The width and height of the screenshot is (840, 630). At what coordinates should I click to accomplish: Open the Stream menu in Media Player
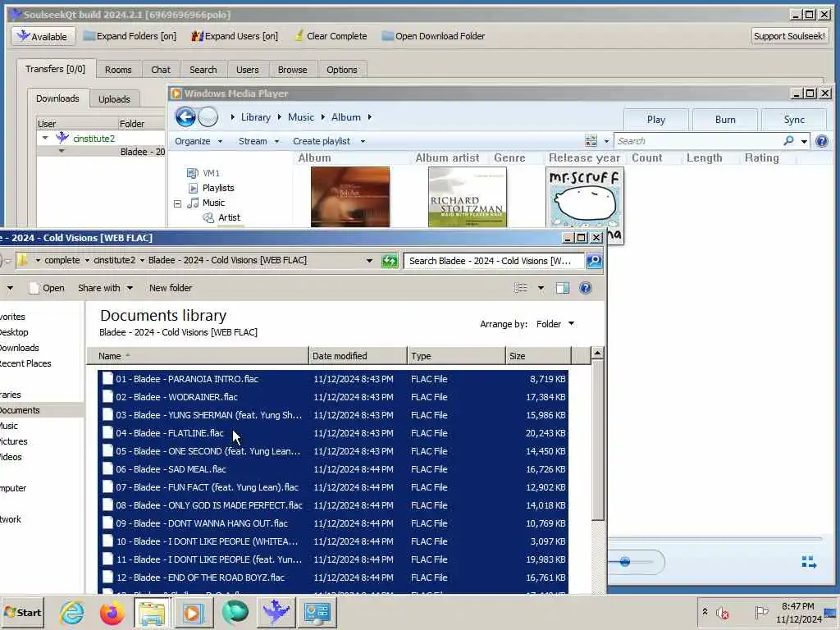coord(258,141)
